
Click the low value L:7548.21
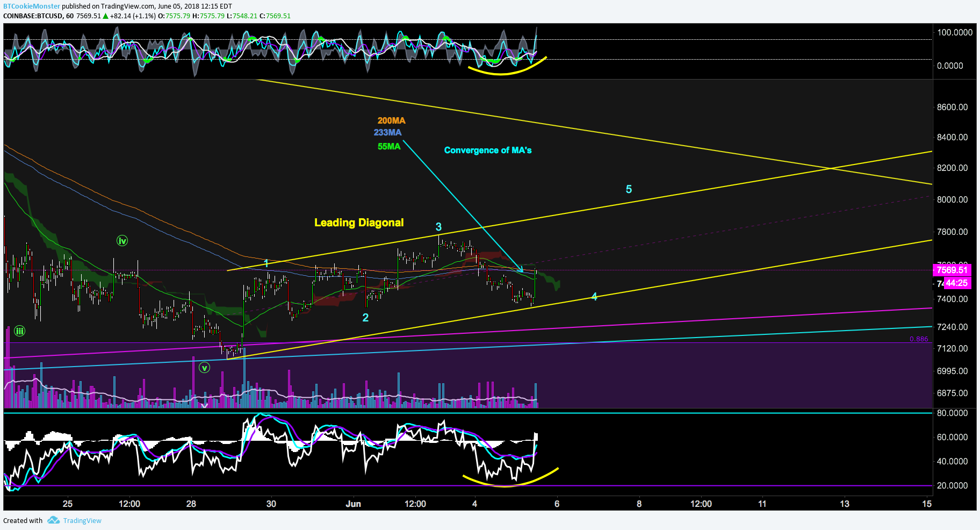[242, 16]
